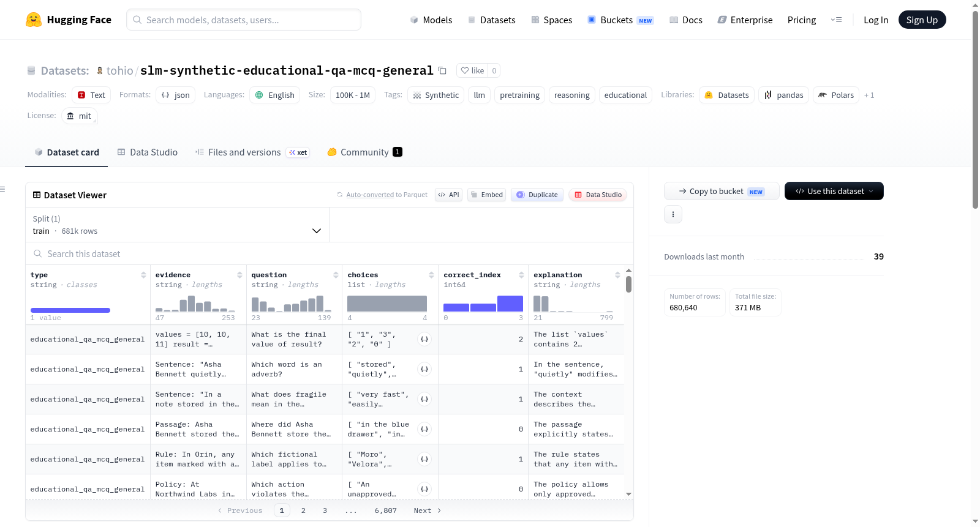Open the Use this dataset dropdown

point(834,191)
